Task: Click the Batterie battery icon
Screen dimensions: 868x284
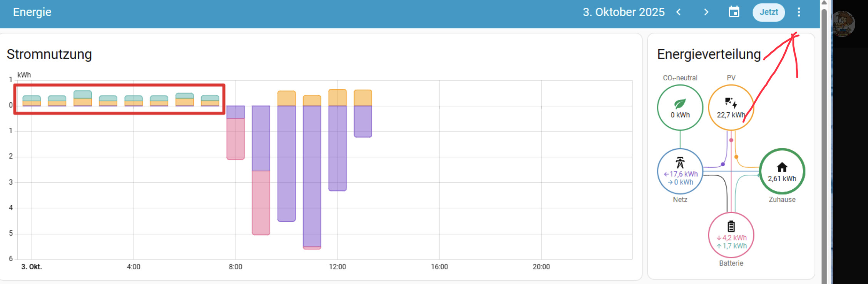Action: 731,226
